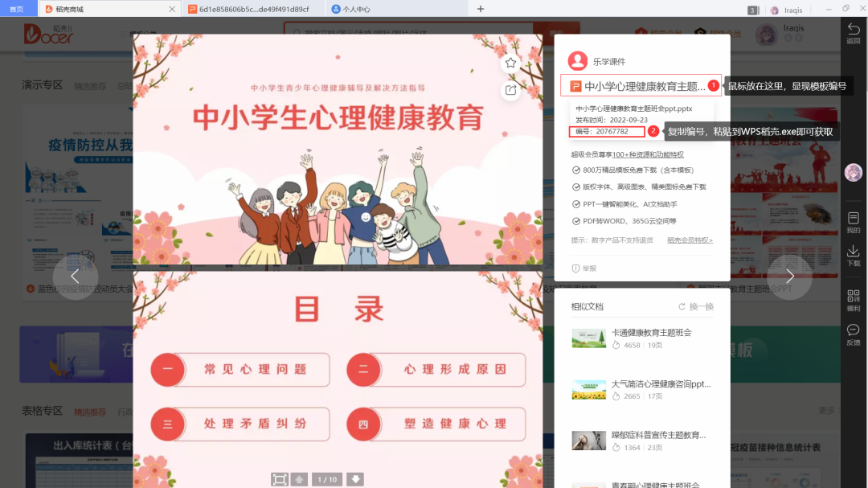Switch to the 6d1e858606b5c document tab
This screenshot has width=868, height=488.
[x=253, y=9]
